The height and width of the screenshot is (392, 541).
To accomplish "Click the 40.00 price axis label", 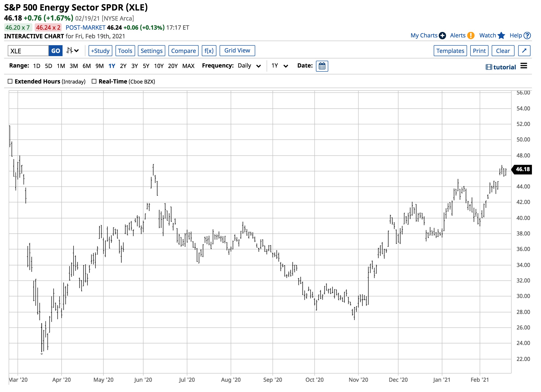I will (523, 218).
